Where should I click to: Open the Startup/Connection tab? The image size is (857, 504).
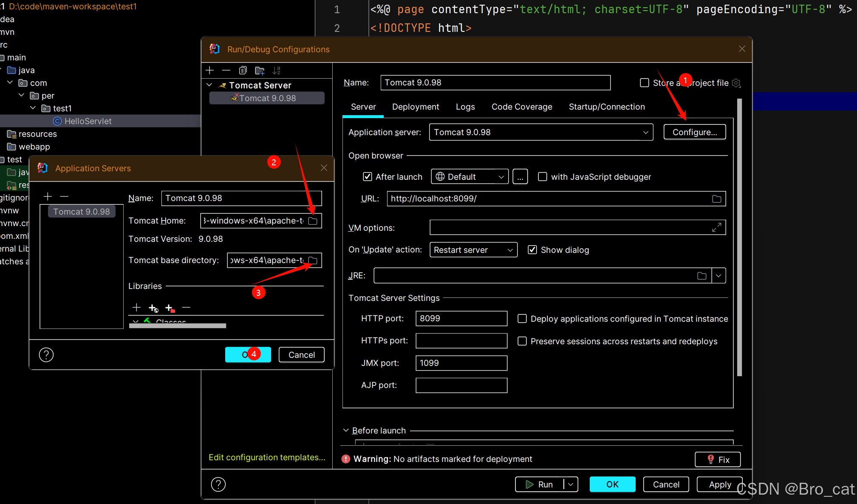coord(606,107)
